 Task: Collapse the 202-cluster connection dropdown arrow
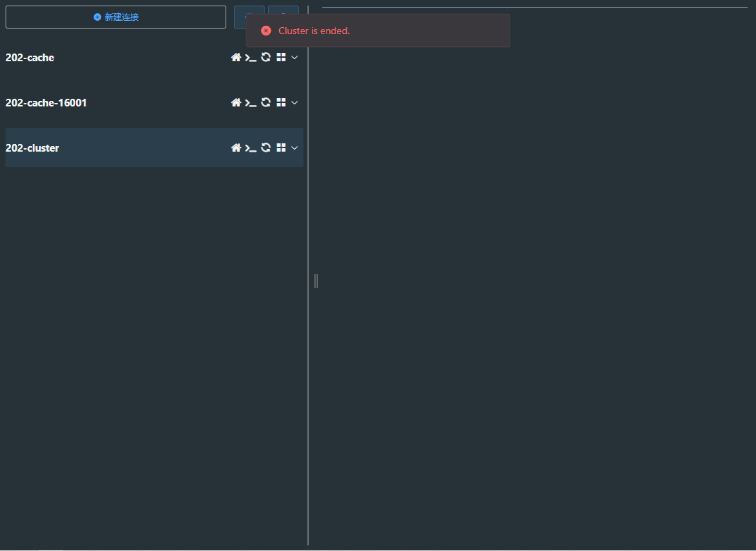[293, 147]
